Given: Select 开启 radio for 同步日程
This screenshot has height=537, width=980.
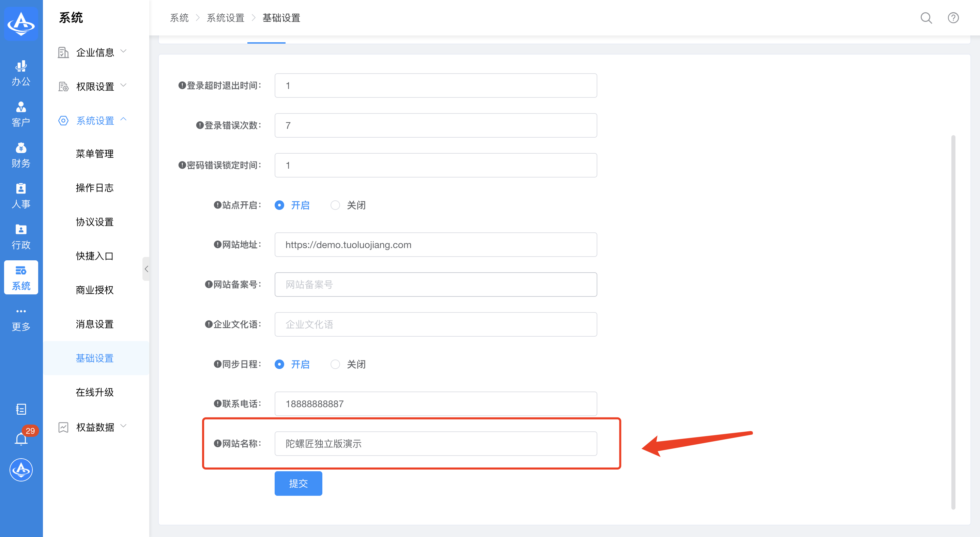Looking at the screenshot, I should pos(279,364).
